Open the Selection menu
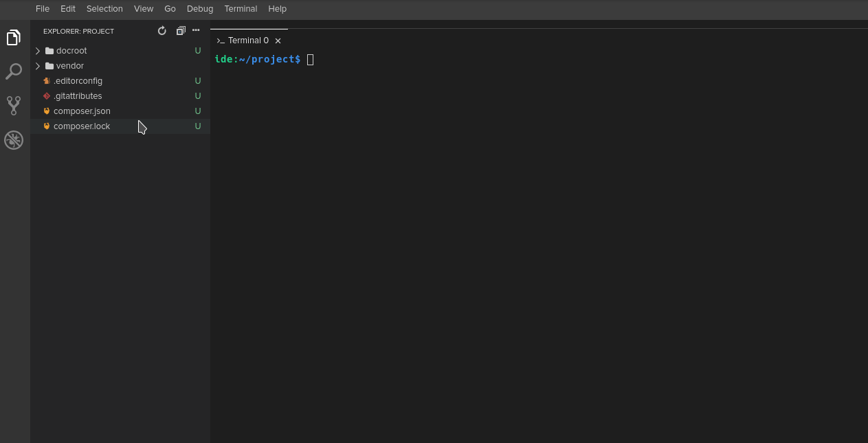 click(104, 9)
